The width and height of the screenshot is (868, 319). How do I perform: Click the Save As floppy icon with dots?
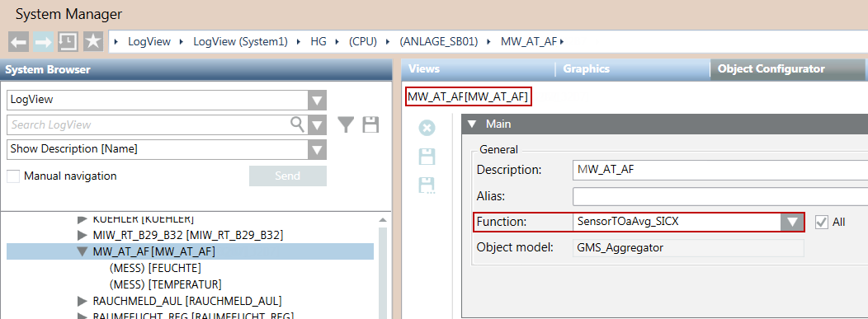pyautogui.click(x=427, y=185)
